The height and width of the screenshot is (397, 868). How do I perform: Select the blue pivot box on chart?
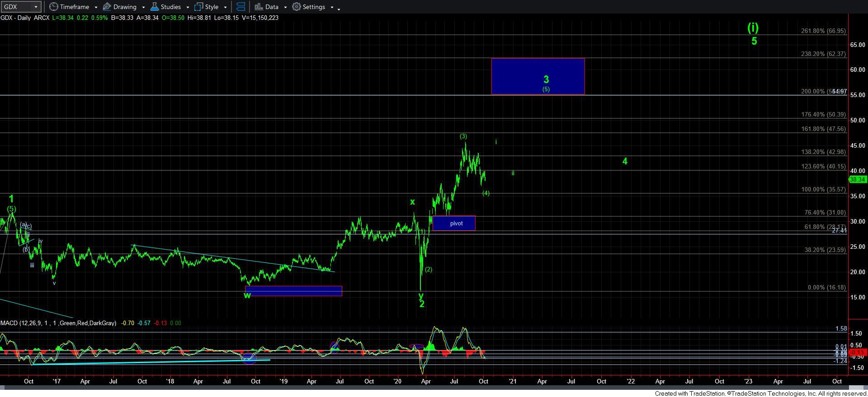[x=453, y=223]
